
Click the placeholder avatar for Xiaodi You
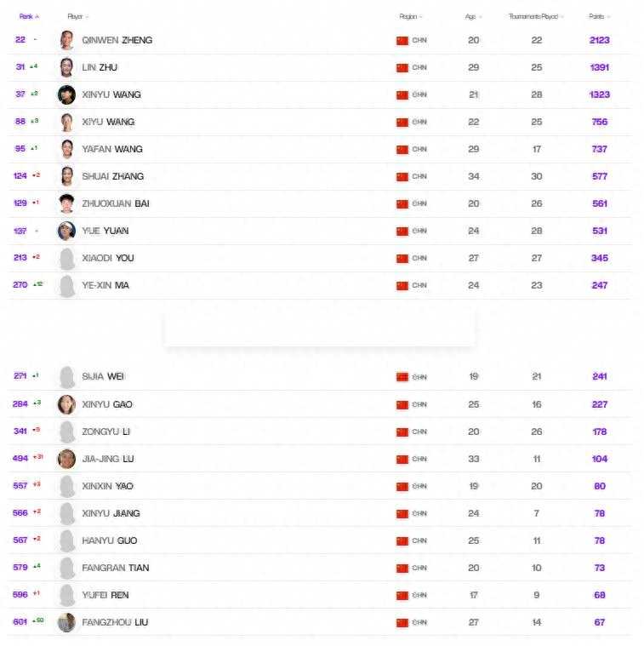point(66,258)
